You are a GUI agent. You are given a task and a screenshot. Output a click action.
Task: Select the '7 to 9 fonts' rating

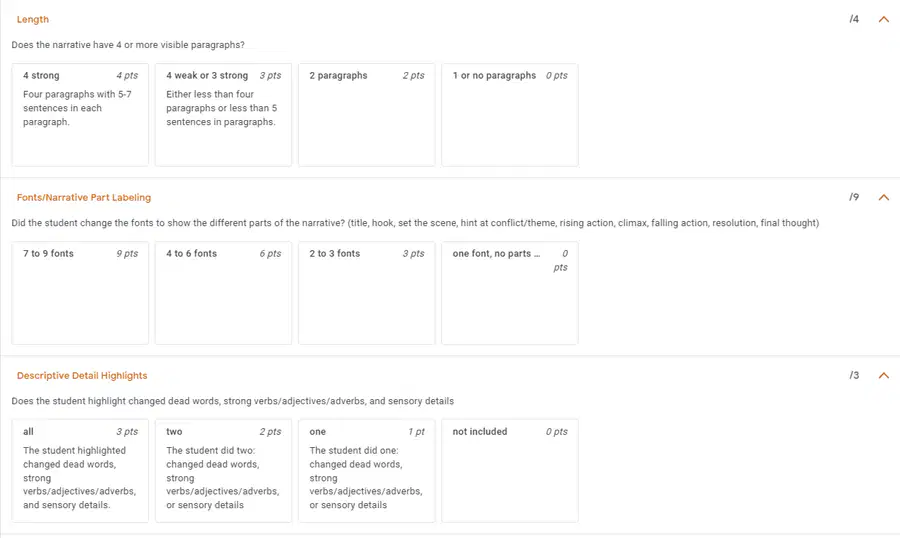click(80, 293)
